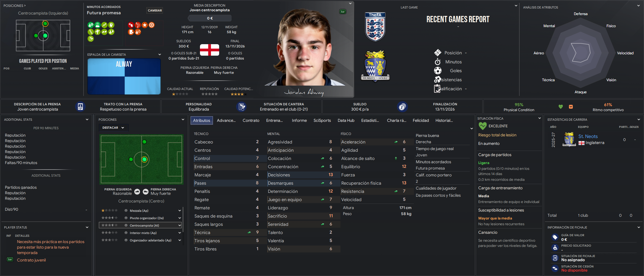Open the SciSports tab
The image size is (644, 276).
click(x=322, y=120)
